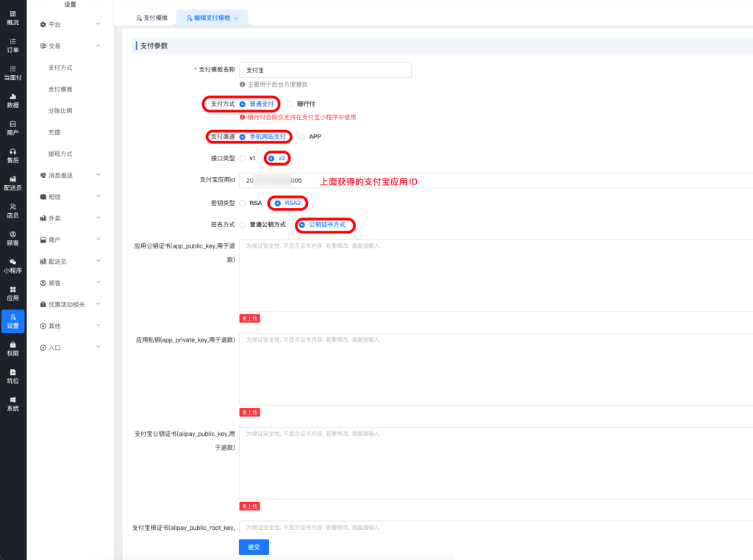753x560 pixels.
Task: Open the 数据 data chart icon
Action: click(13, 100)
